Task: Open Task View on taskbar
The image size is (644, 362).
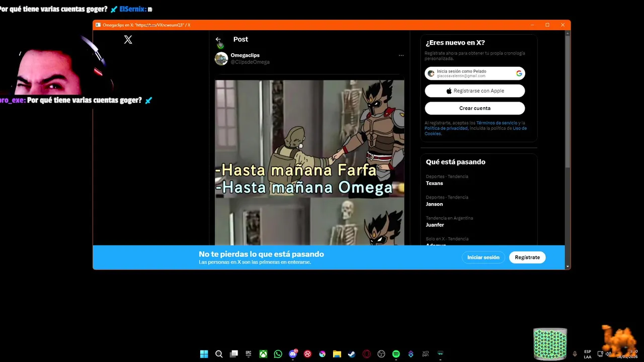Action: tap(233, 354)
